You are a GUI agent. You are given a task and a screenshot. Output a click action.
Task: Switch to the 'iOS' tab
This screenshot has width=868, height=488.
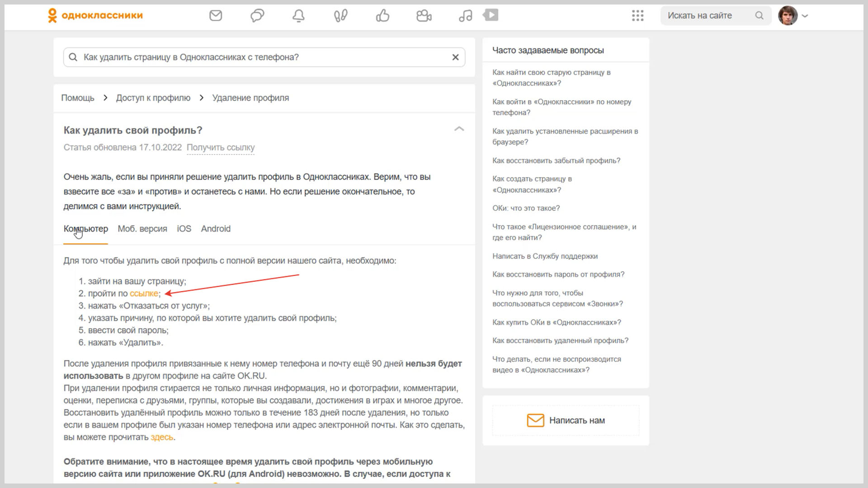point(184,229)
